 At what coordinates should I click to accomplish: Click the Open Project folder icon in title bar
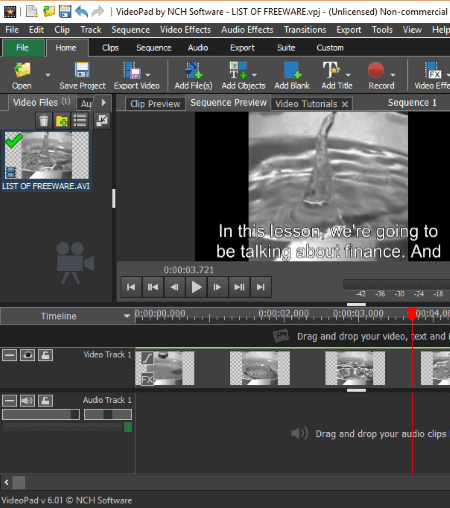pyautogui.click(x=49, y=11)
